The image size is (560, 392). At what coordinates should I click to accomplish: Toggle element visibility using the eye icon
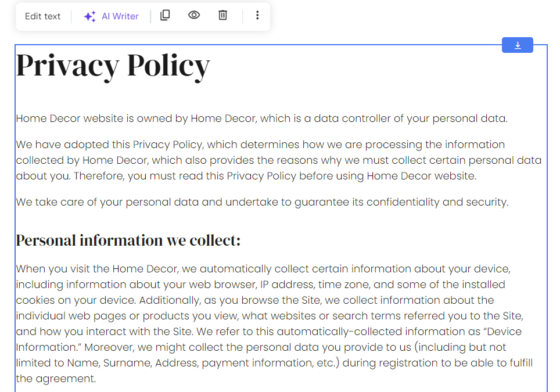click(x=193, y=15)
